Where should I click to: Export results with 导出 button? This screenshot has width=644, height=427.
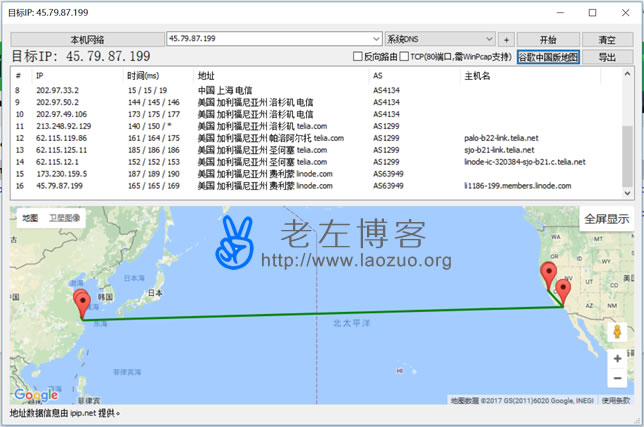[607, 57]
